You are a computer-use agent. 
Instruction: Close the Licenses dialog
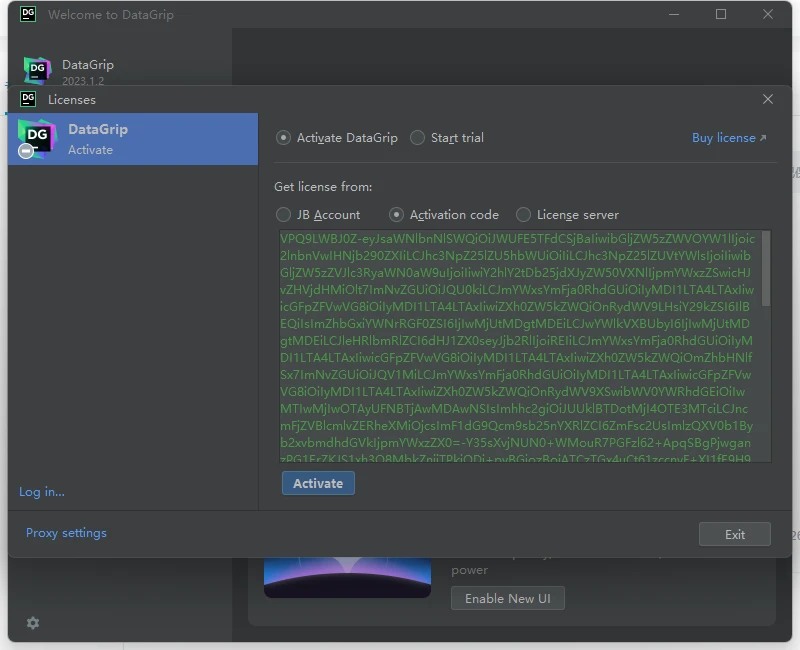(x=768, y=99)
